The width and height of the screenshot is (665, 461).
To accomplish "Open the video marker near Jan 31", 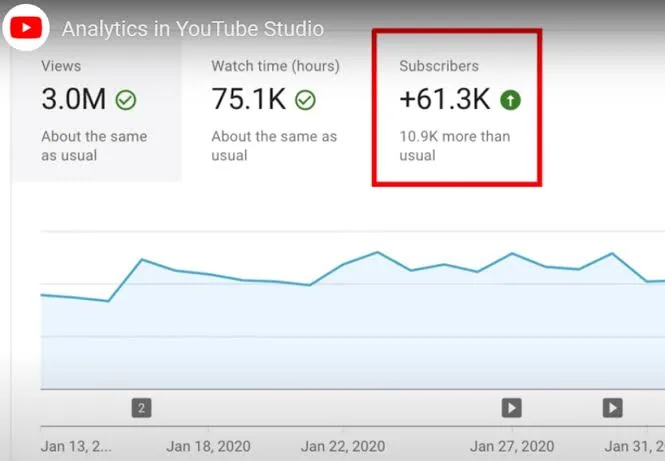I will coord(612,408).
